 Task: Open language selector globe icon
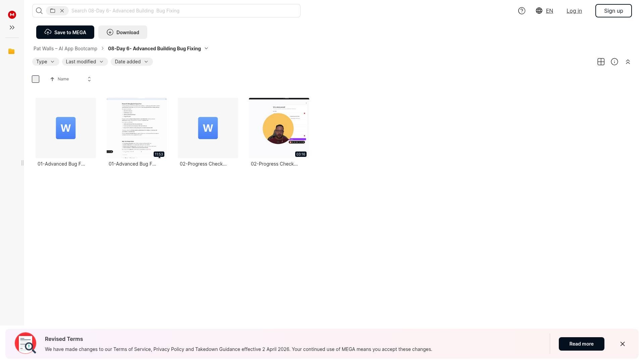point(539,11)
